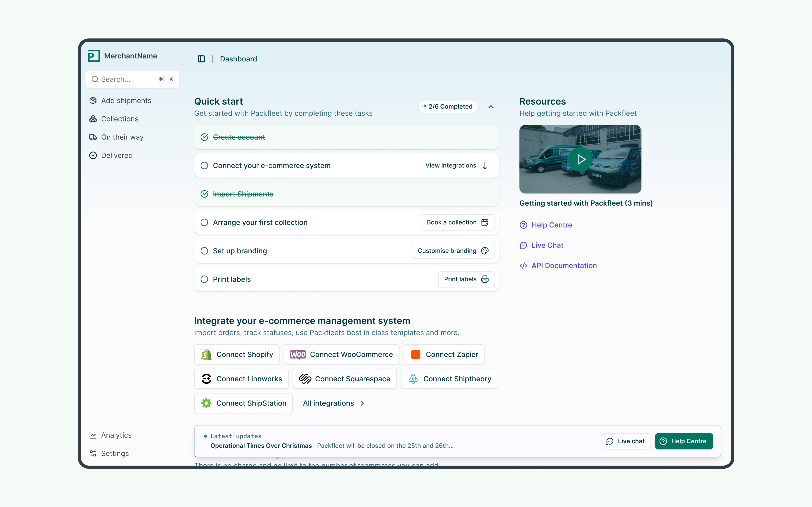812x507 pixels.
Task: Click the Connect WooCommerce button
Action: [341, 354]
